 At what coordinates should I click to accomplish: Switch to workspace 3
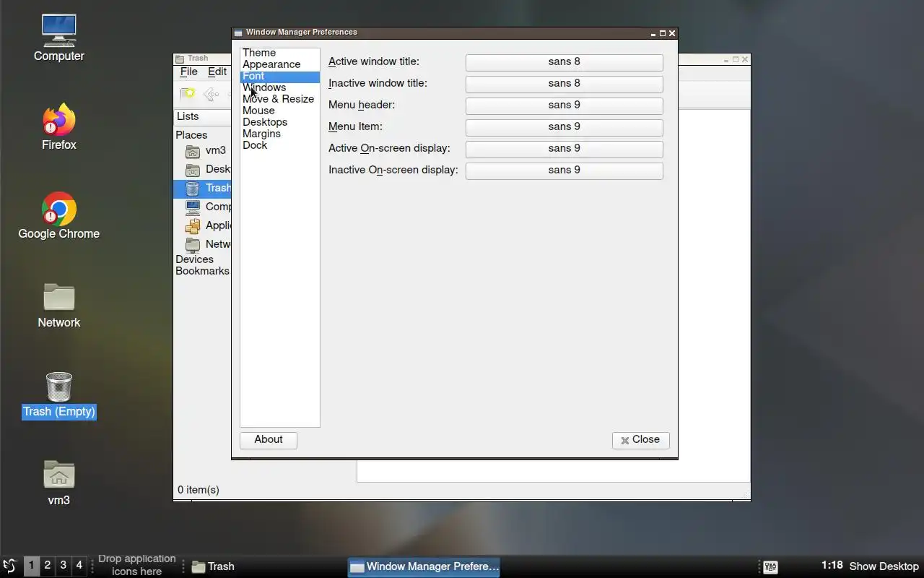[x=63, y=566]
